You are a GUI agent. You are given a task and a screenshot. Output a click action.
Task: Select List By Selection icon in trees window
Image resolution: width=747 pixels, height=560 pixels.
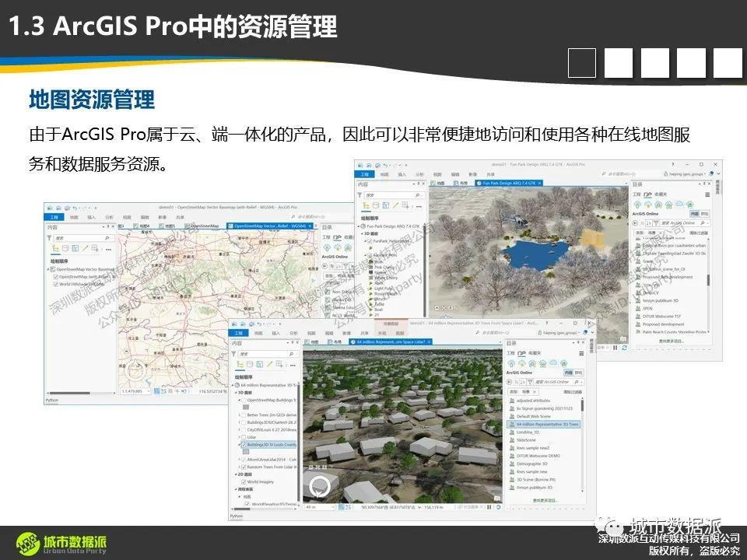click(x=260, y=364)
